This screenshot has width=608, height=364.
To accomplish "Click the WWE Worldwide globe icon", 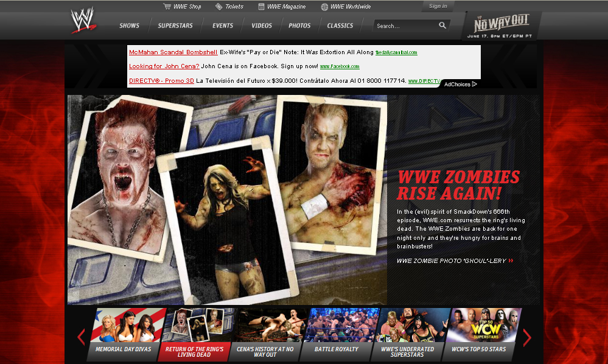I will [x=324, y=7].
